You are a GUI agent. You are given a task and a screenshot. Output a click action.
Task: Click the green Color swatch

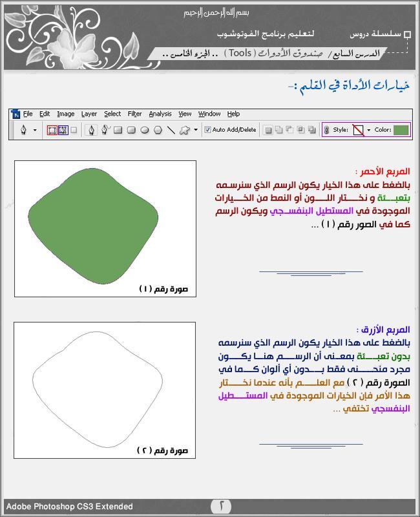tap(401, 130)
